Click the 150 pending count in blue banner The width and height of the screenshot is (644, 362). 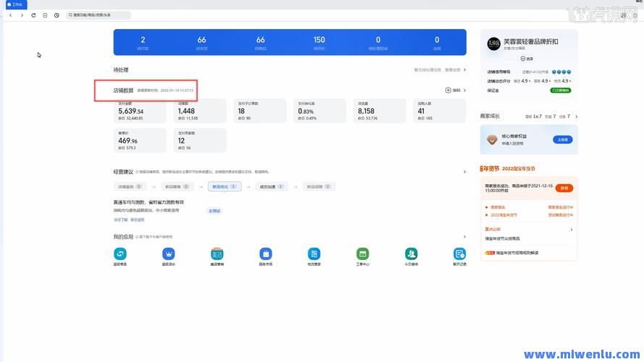pos(319,42)
